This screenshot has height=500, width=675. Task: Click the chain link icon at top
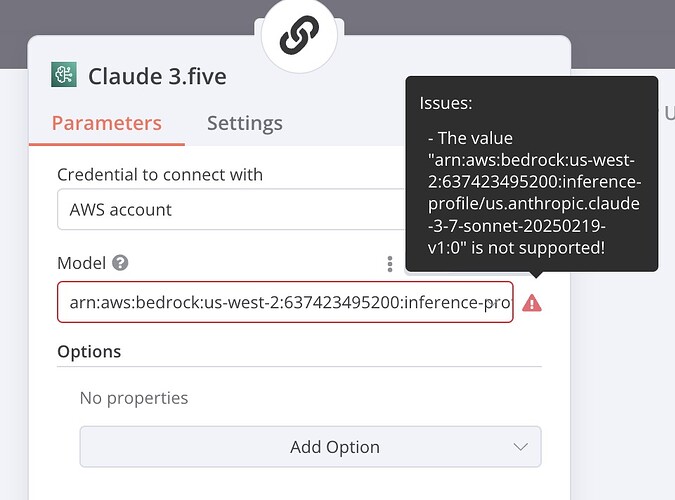point(299,35)
